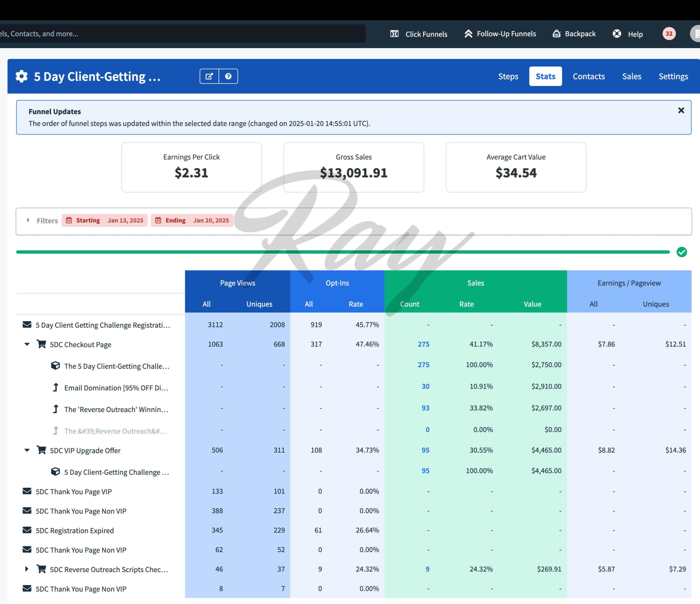Switch to the Contacts tab
This screenshot has height=604, width=700.
(x=589, y=76)
